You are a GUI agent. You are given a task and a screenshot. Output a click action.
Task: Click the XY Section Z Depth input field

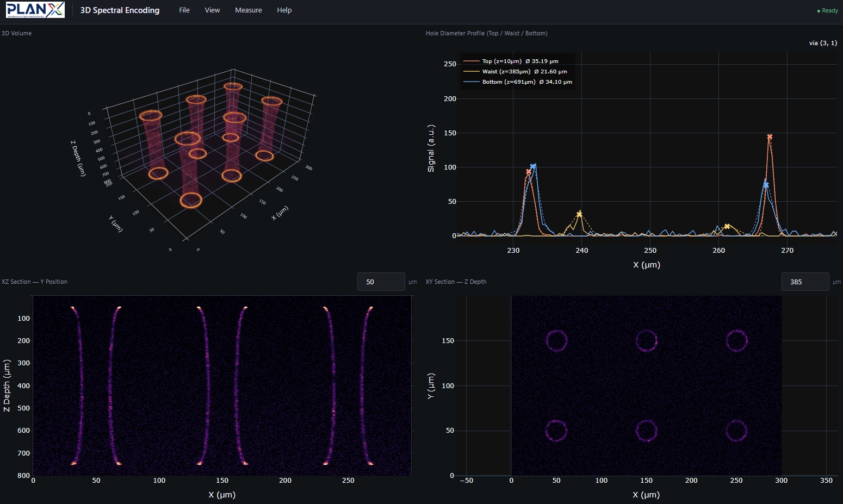point(805,282)
